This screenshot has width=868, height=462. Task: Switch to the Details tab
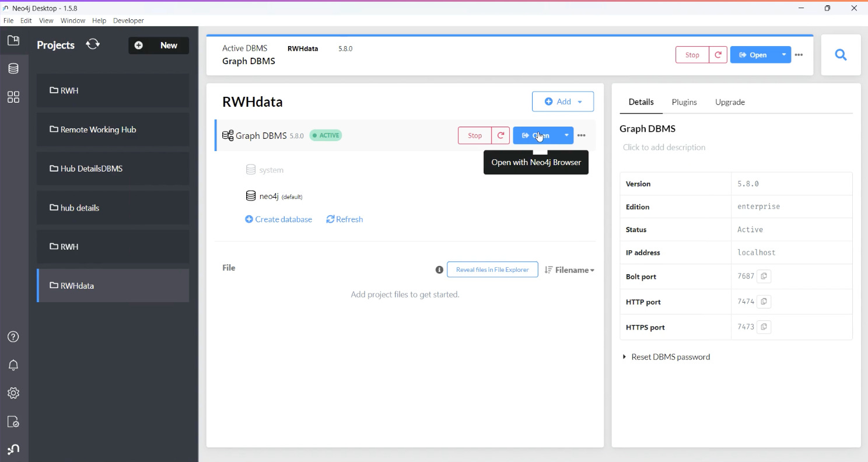pos(641,102)
